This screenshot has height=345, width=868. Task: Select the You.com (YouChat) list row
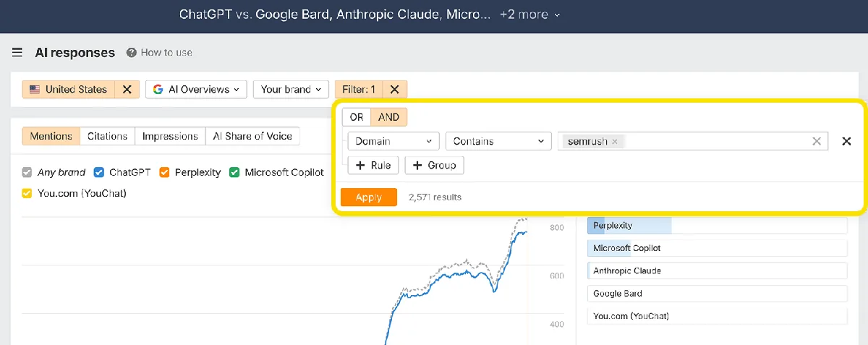click(717, 316)
